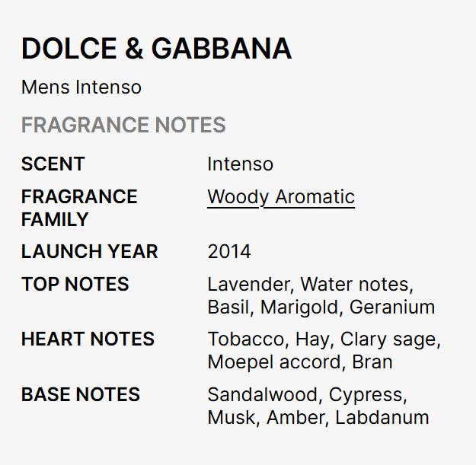The height and width of the screenshot is (465, 476).
Task: Click the FRAGRANCE NOTES section heading
Action: pos(123,125)
